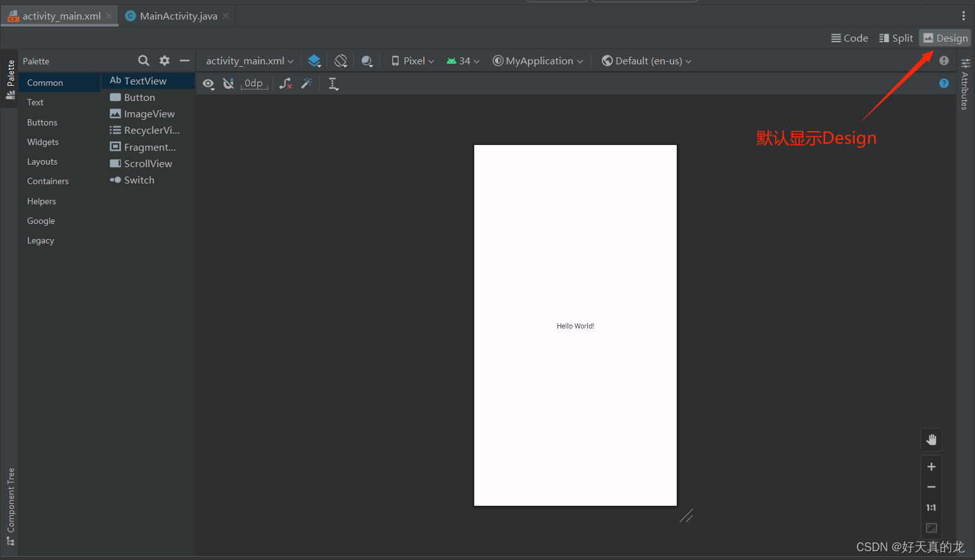Click Infer Constraints magic wand
Screen dimensions: 975x560
(307, 83)
